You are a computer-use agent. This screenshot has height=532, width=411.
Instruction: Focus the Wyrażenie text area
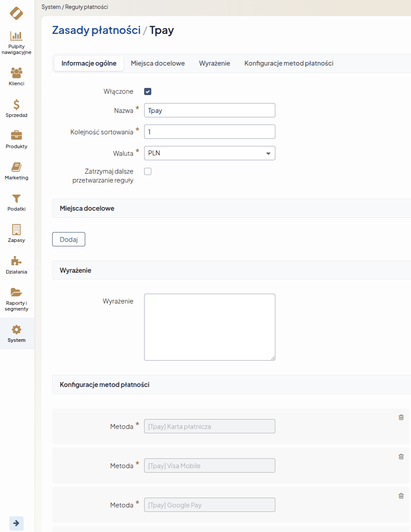(209, 327)
